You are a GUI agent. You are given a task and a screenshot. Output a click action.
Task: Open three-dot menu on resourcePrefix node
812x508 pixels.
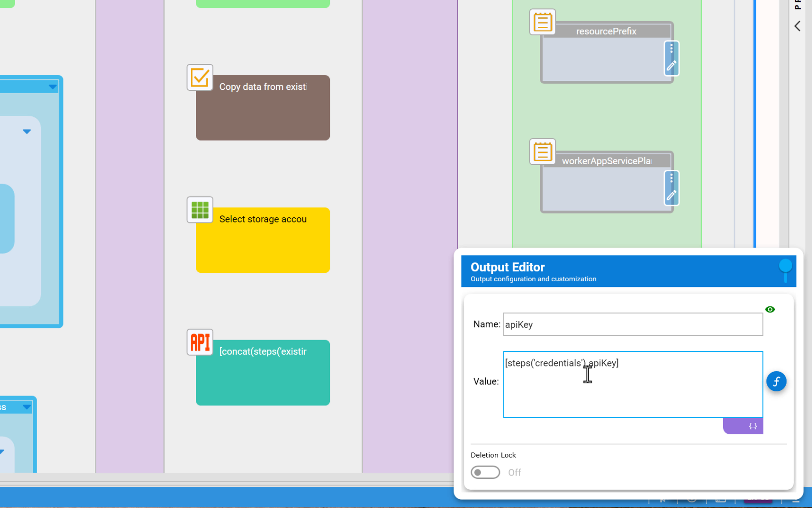pyautogui.click(x=671, y=48)
